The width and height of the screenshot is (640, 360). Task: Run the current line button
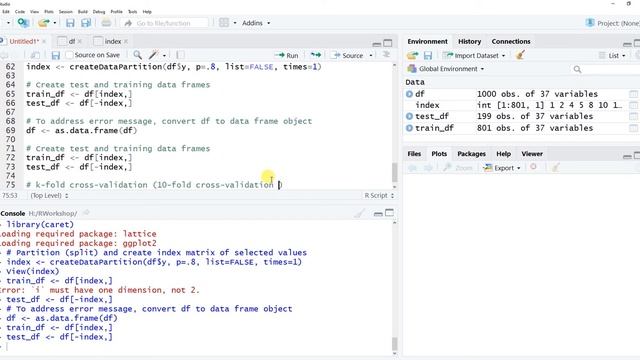point(287,55)
